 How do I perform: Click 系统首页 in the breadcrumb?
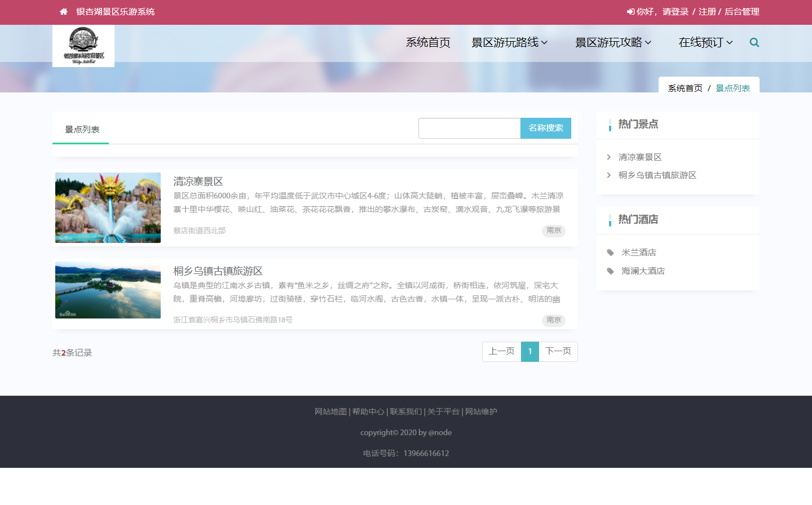685,88
